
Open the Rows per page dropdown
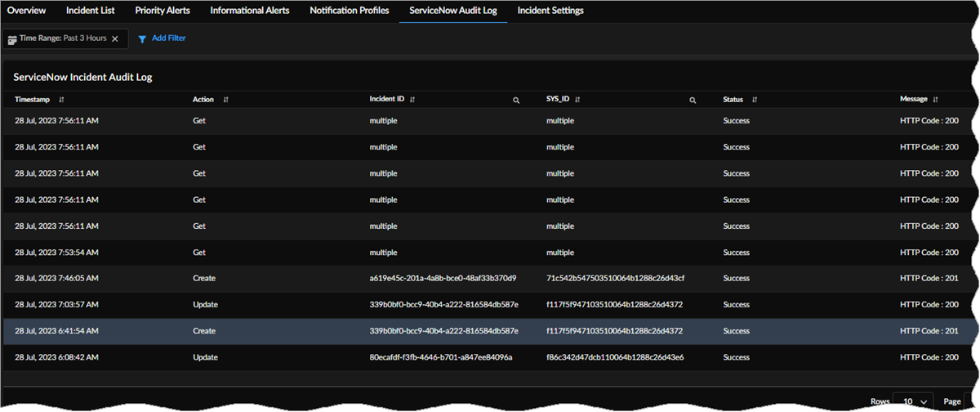912,401
